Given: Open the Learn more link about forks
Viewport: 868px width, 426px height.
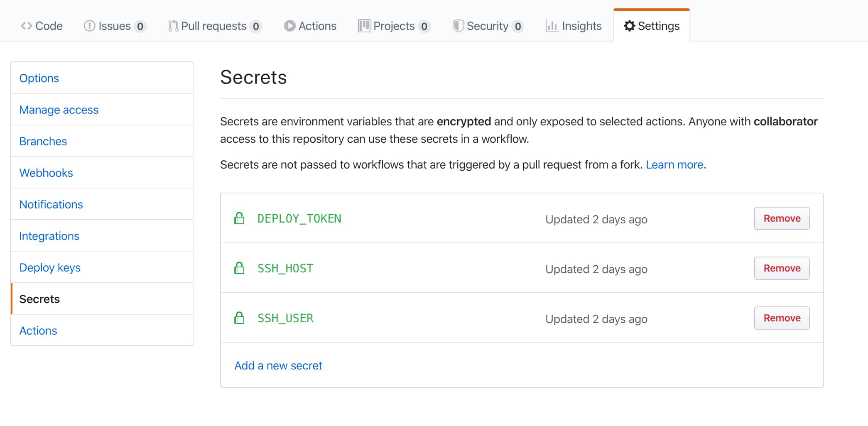Looking at the screenshot, I should (x=674, y=164).
